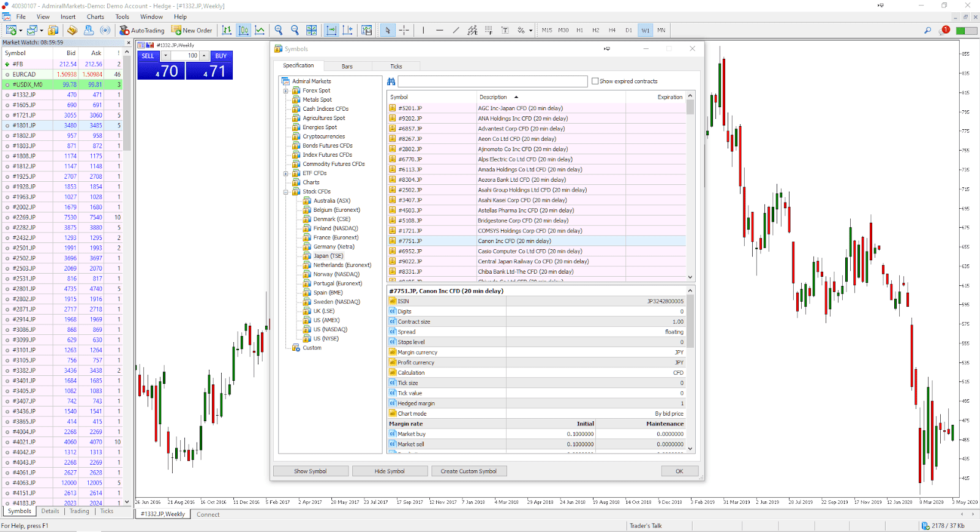
Task: Open the chat notifications icon with red badge
Action: [x=944, y=30]
